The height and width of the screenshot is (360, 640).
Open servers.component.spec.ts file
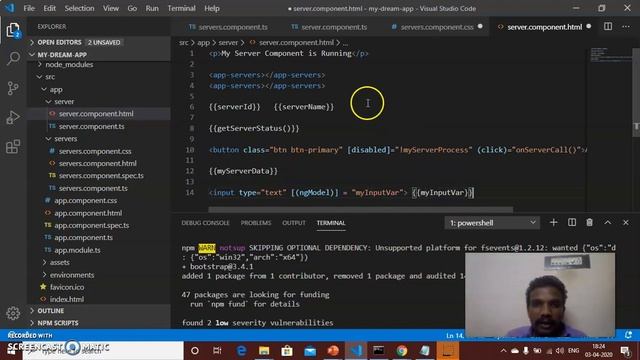(x=101, y=176)
